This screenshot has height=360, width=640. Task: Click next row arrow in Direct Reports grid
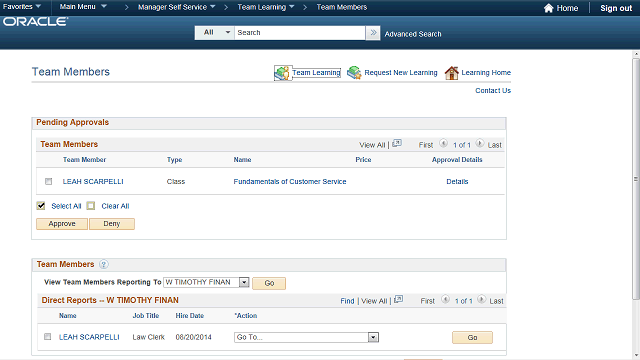coord(482,300)
